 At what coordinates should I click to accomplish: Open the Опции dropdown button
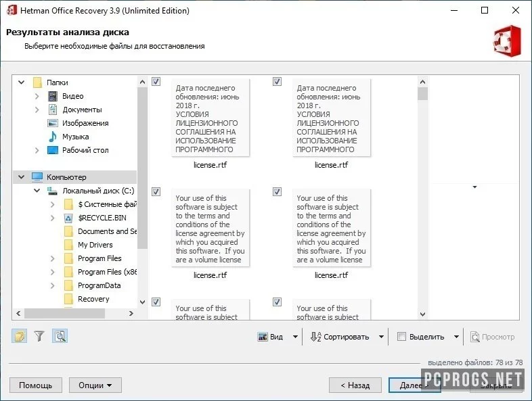click(x=95, y=385)
